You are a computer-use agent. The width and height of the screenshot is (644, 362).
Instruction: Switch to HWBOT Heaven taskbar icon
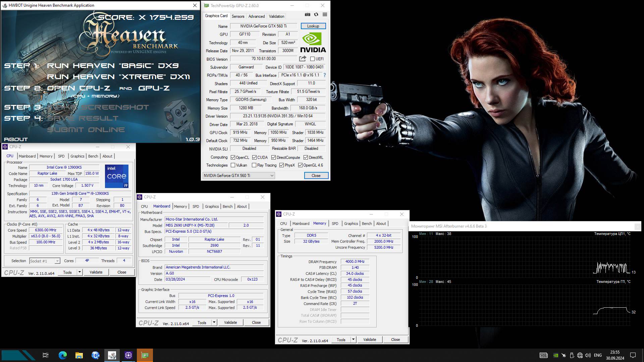[112, 355]
